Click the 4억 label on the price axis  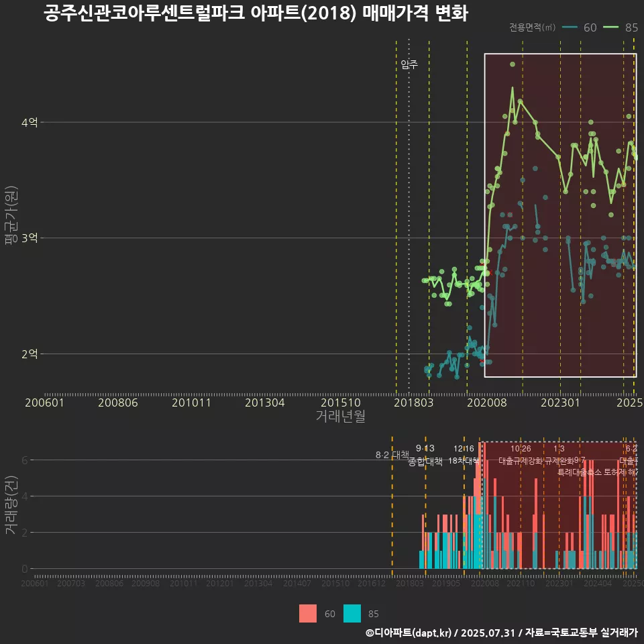pos(30,122)
